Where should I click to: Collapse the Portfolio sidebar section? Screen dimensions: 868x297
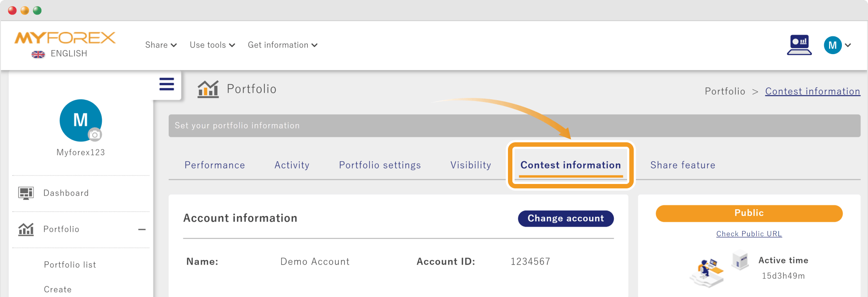point(142,230)
